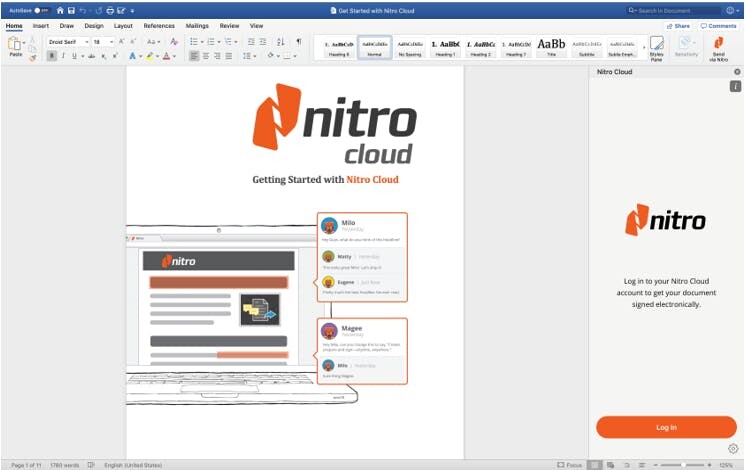Switch to the Review tab
The height and width of the screenshot is (470, 746).
pyautogui.click(x=229, y=26)
